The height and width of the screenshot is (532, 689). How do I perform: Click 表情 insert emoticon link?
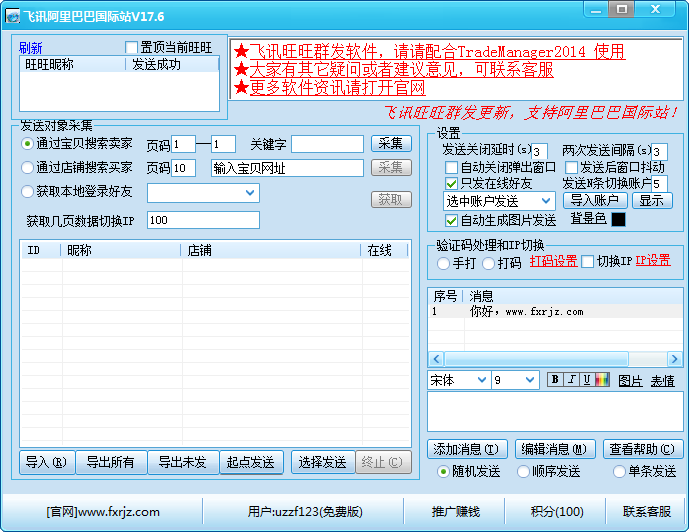coord(663,381)
